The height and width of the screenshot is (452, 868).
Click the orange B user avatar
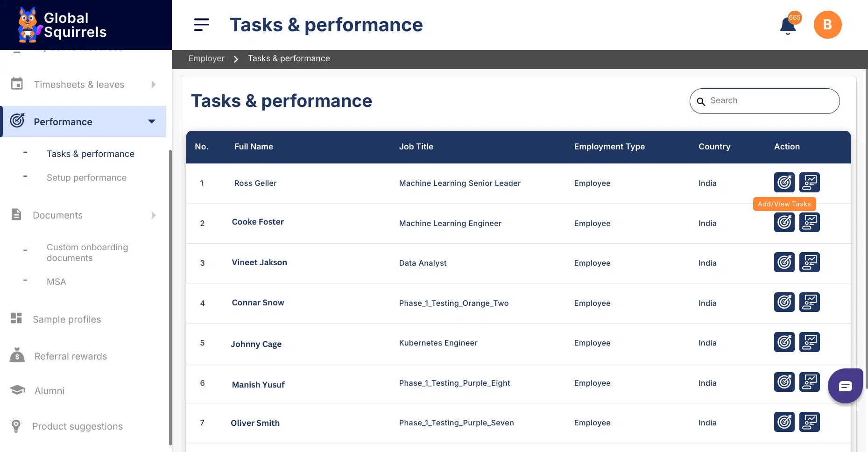tap(827, 25)
